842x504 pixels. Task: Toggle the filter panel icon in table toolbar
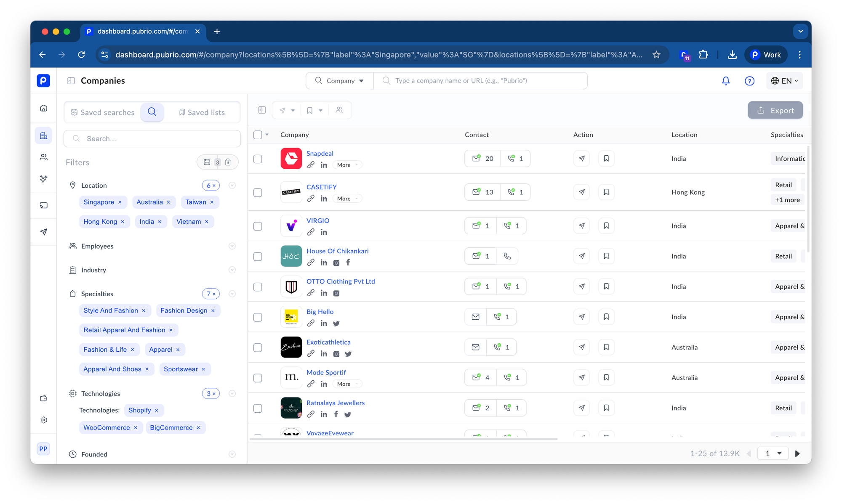pyautogui.click(x=262, y=110)
